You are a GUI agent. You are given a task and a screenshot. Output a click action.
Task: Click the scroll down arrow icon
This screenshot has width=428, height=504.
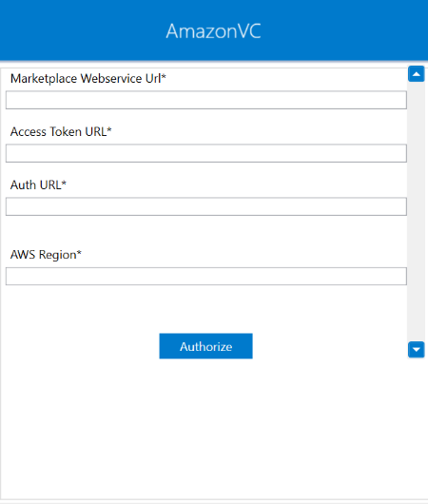point(416,350)
